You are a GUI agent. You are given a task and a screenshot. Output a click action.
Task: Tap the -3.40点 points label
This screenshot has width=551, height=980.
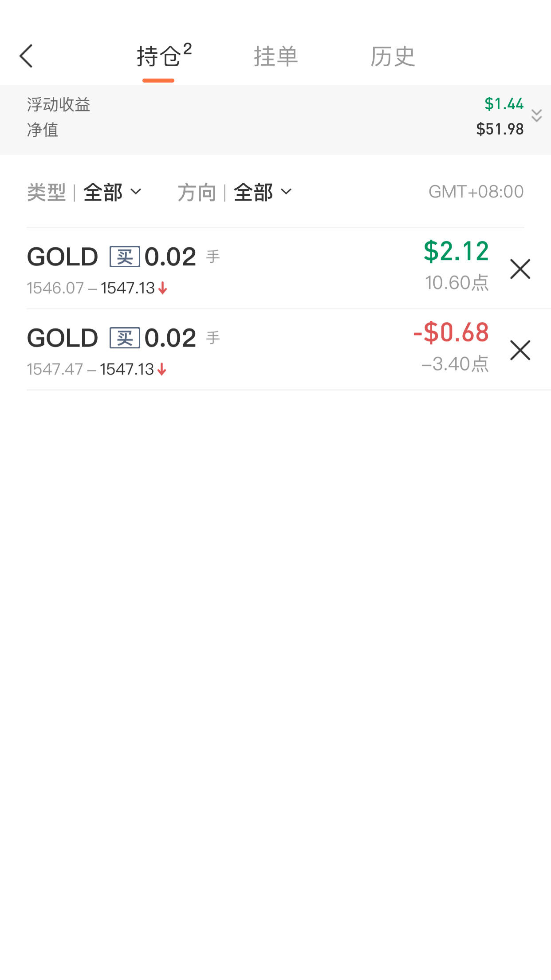455,364
